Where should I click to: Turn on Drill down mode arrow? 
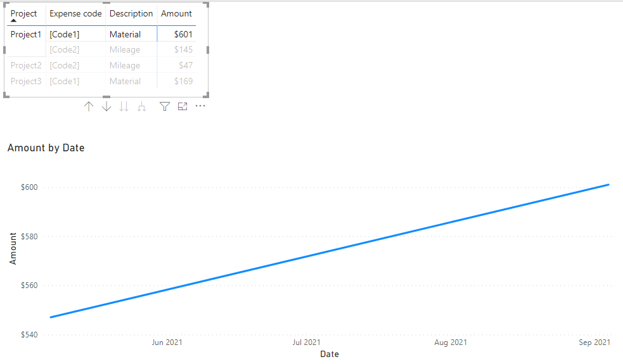coord(106,106)
